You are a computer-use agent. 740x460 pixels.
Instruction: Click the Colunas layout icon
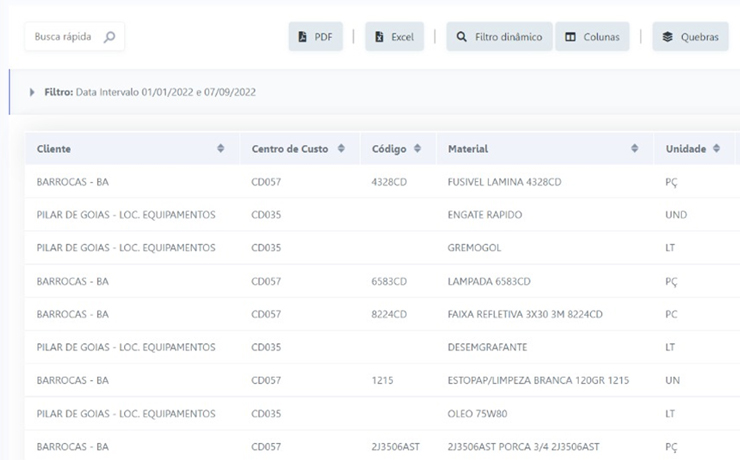[570, 37]
